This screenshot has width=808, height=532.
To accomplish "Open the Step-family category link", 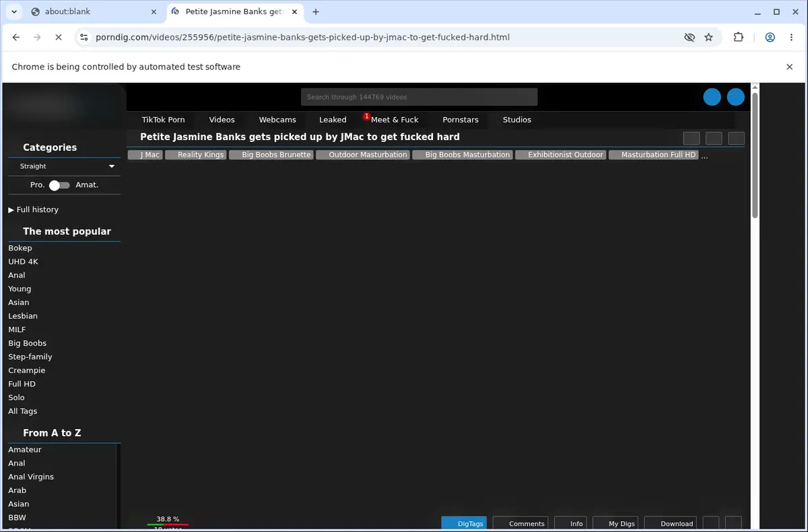I will [30, 357].
